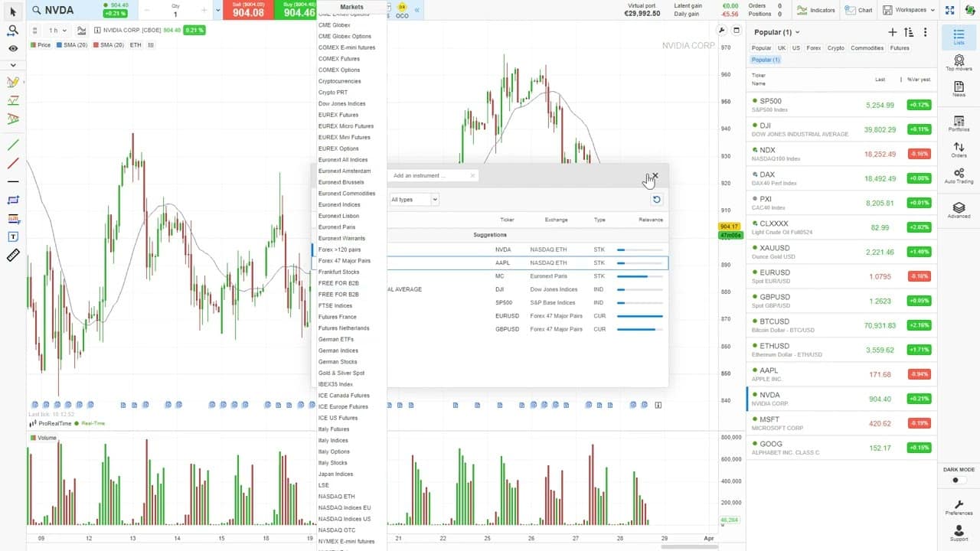
Task: Select the Trend Line drawing tool
Action: pyautogui.click(x=13, y=145)
